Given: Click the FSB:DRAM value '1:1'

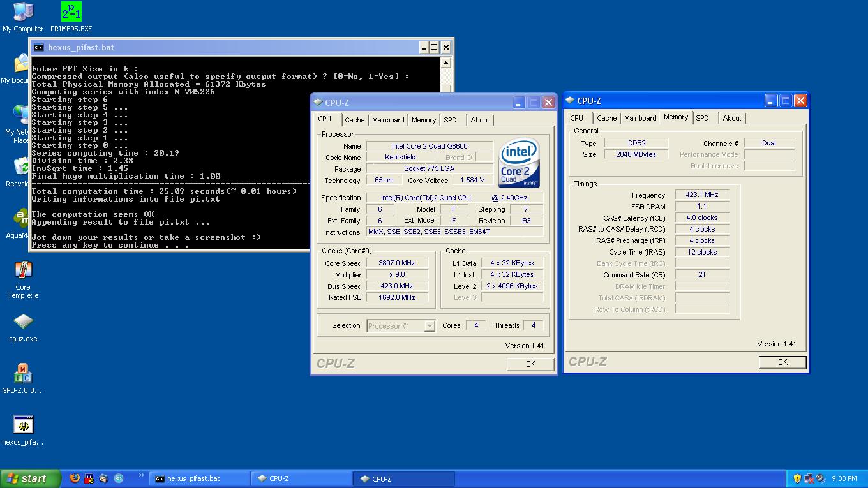Looking at the screenshot, I should pos(702,207).
